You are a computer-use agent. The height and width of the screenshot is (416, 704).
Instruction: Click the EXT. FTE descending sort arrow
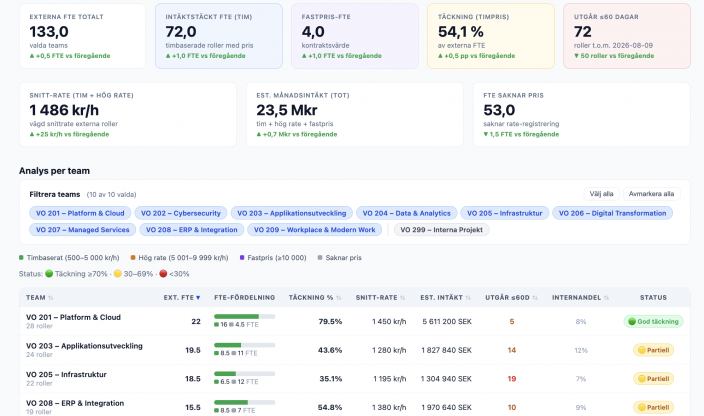(198, 298)
